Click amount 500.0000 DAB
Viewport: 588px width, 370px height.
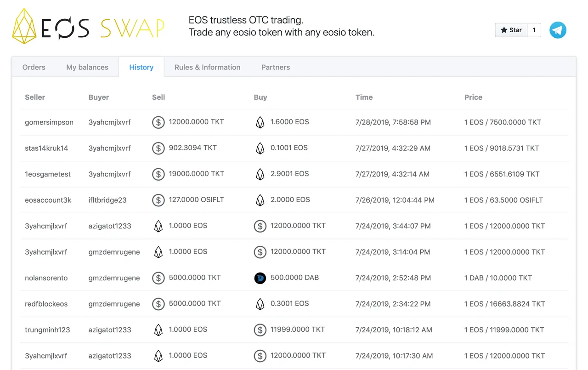[294, 278]
